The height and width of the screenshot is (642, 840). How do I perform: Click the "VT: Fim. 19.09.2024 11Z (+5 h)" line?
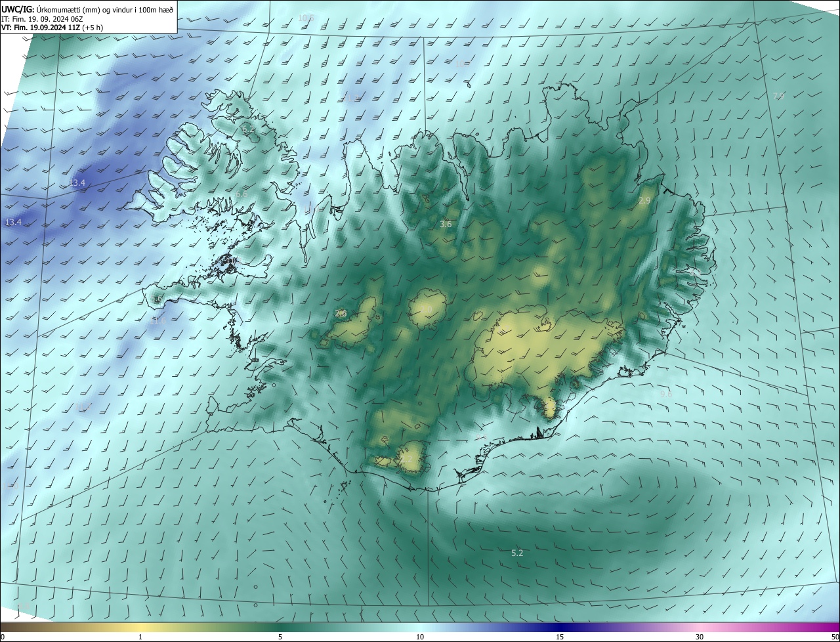[52, 28]
